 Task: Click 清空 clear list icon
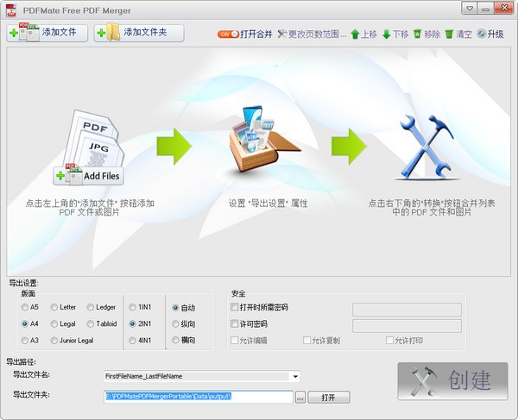[x=458, y=34]
